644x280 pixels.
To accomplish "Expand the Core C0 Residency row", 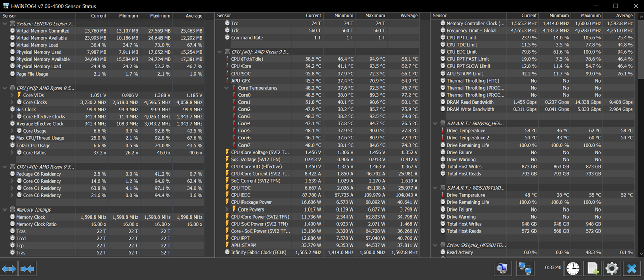I will pos(12,181).
